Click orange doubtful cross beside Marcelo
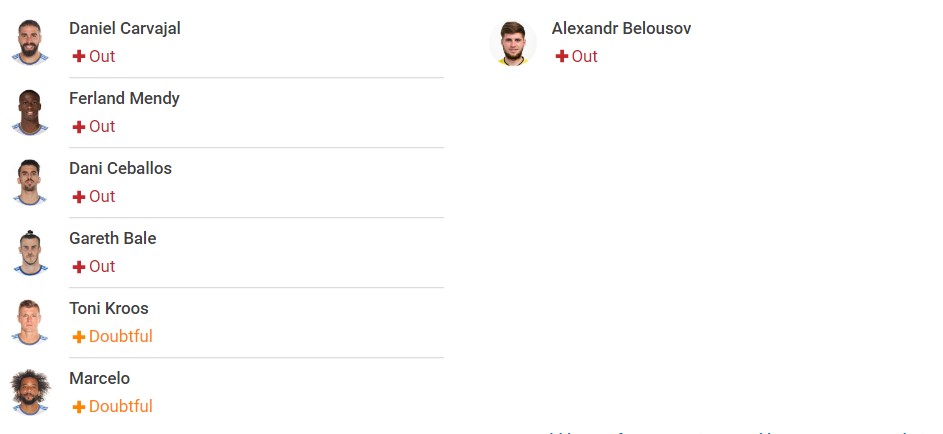Image resolution: width=943 pixels, height=434 pixels. pos(79,407)
